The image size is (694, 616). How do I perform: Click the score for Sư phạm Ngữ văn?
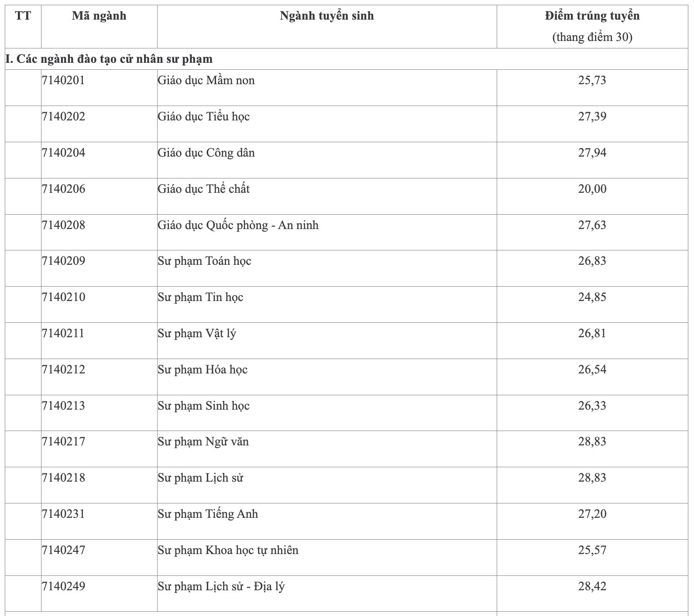592,442
